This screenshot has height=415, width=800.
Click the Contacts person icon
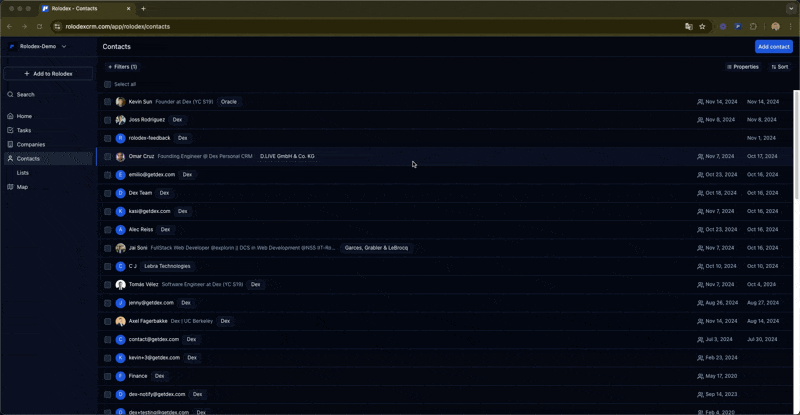(x=10, y=159)
